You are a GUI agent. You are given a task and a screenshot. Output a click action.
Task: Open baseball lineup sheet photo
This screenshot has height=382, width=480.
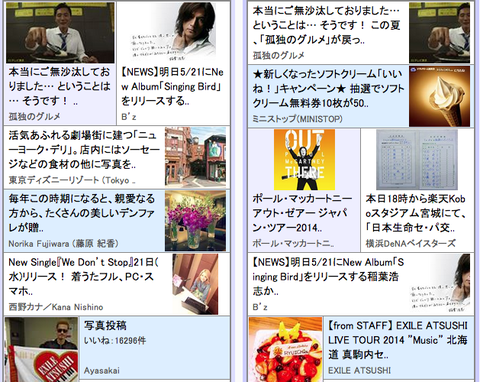pyautogui.click(x=417, y=160)
